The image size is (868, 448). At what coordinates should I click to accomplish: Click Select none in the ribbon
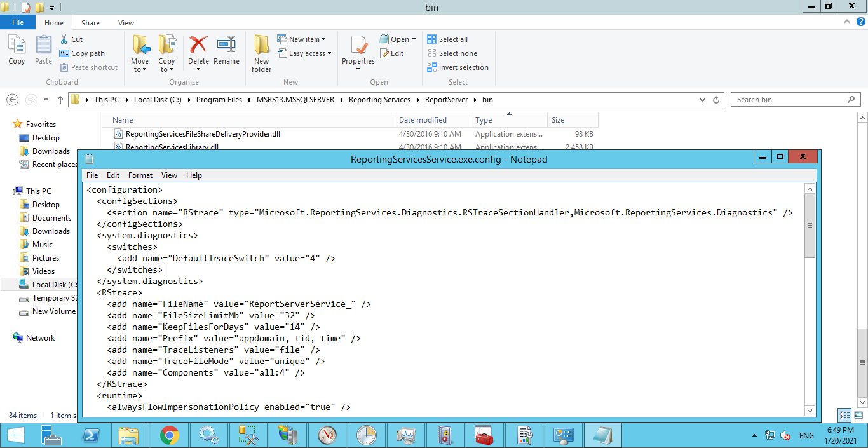(x=452, y=53)
